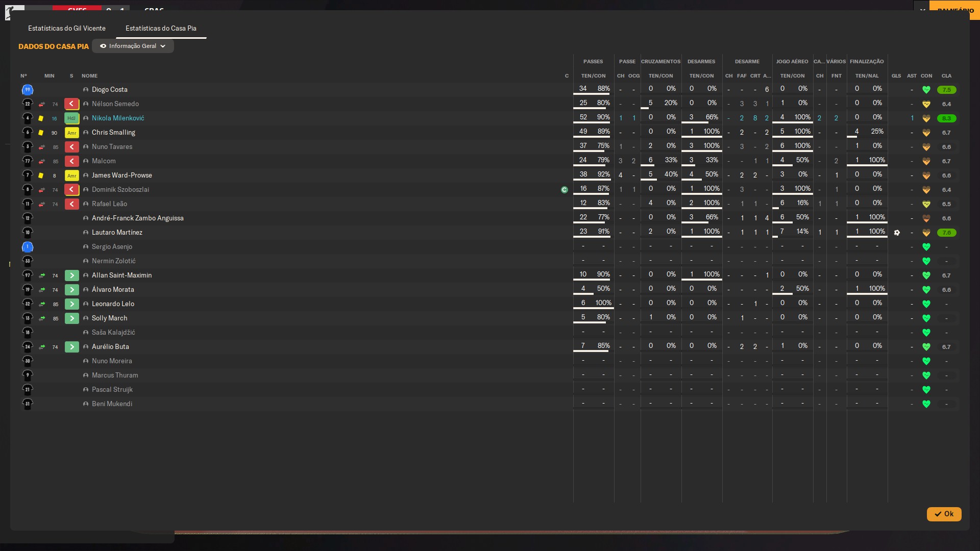This screenshot has width=980, height=551.
Task: Click the 7.5 rating for Diogo Costa
Action: (x=946, y=90)
